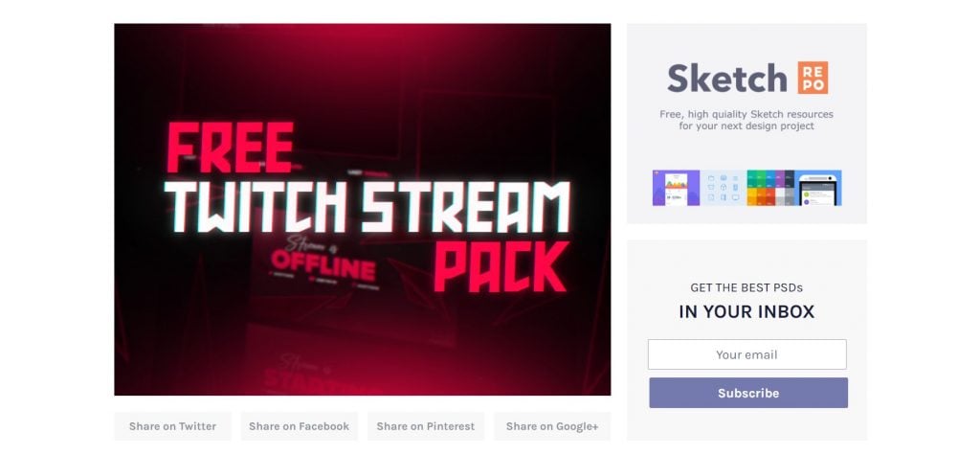Image resolution: width=980 pixels, height=455 pixels.
Task: Click the IN YOUR INBOX heading
Action: click(746, 311)
